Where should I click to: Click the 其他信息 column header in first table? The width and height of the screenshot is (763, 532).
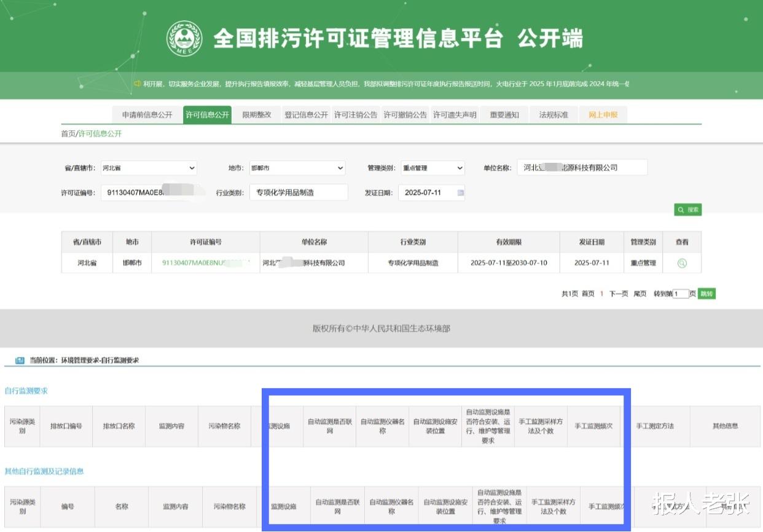[x=725, y=426]
